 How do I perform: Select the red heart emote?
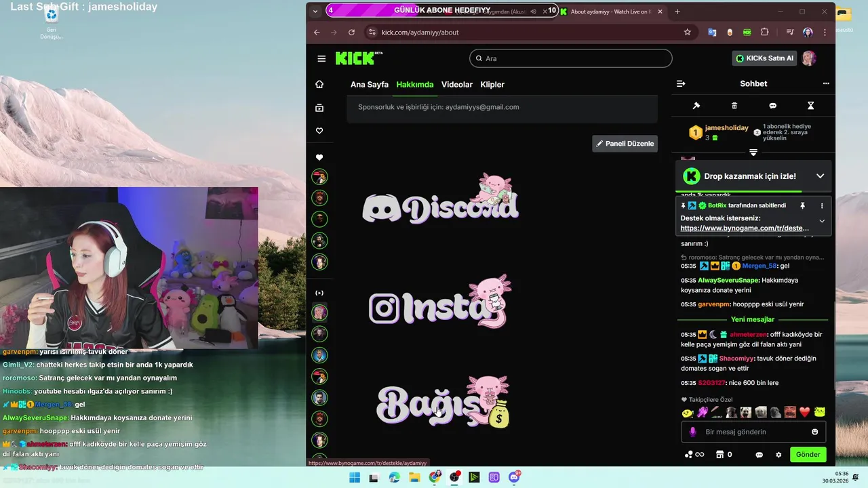click(x=805, y=412)
